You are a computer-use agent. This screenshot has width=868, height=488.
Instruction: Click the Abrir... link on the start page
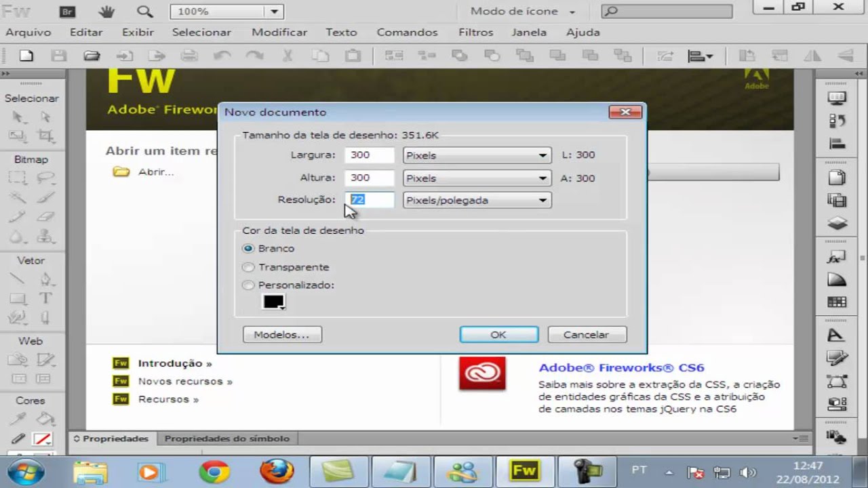coord(156,172)
